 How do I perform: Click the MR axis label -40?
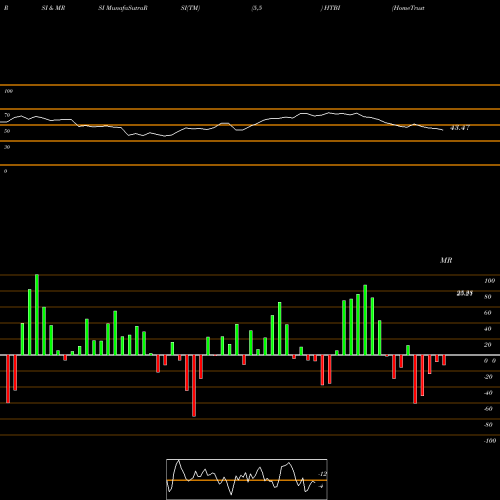[x=488, y=393]
